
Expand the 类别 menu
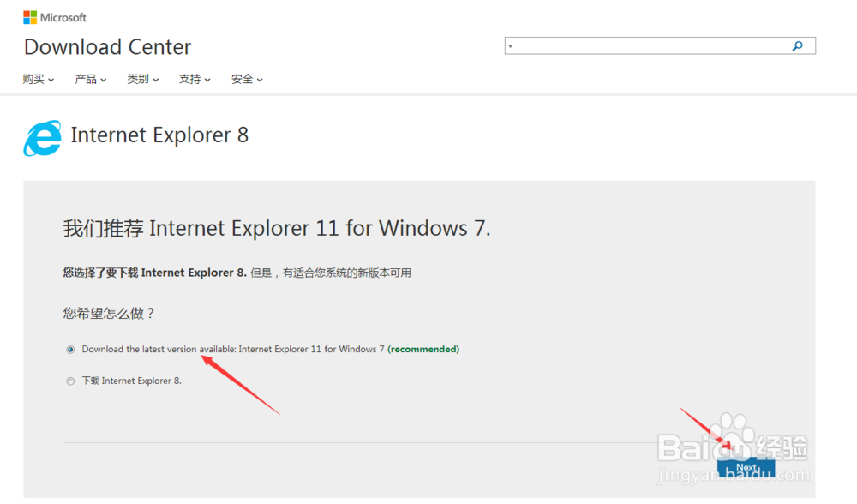tap(142, 79)
